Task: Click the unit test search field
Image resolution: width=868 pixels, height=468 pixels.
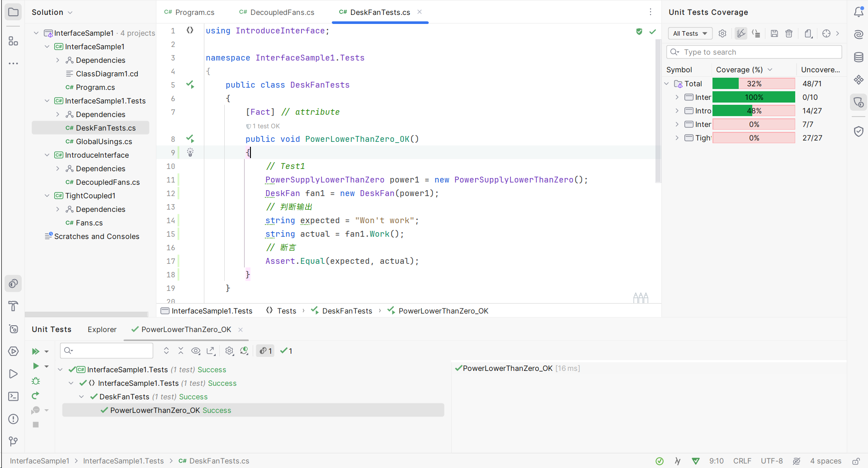Action: pos(107,351)
